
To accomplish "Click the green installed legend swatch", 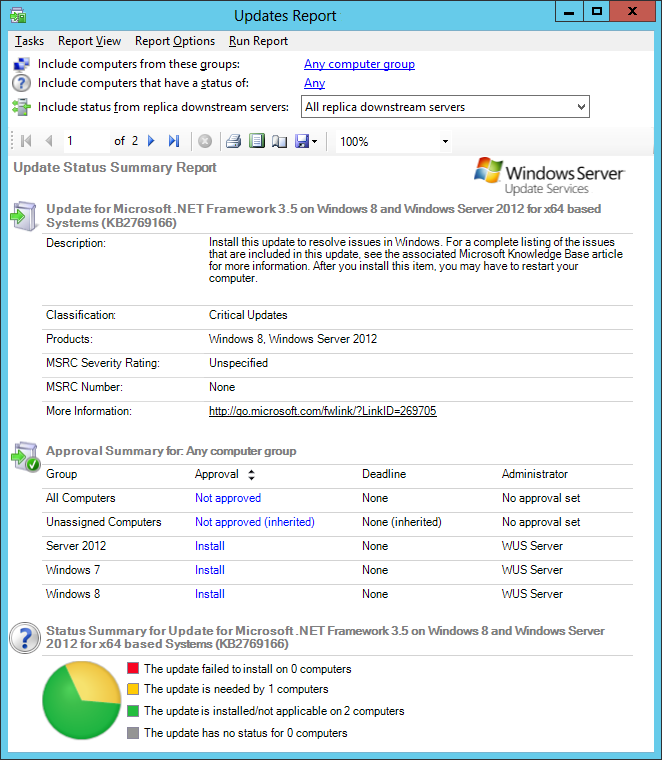I will [x=133, y=711].
